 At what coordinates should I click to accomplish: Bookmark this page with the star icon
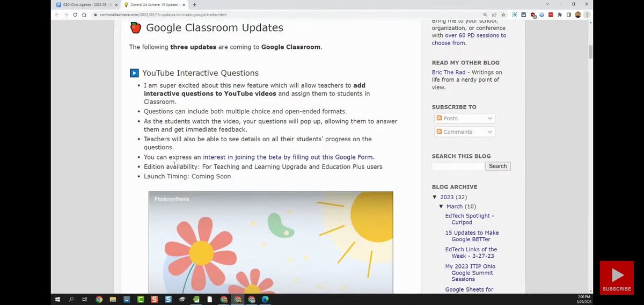click(x=503, y=14)
